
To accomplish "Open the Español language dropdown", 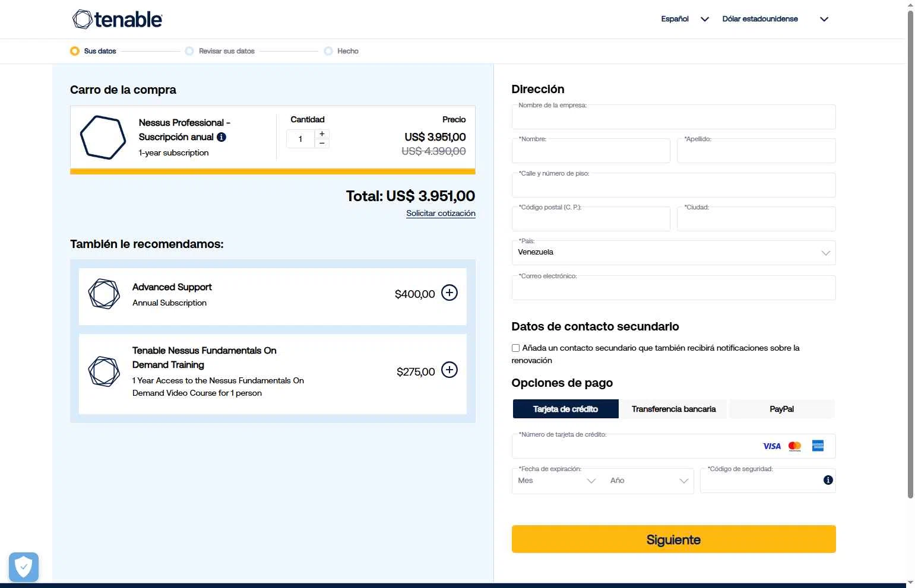I will [x=685, y=19].
